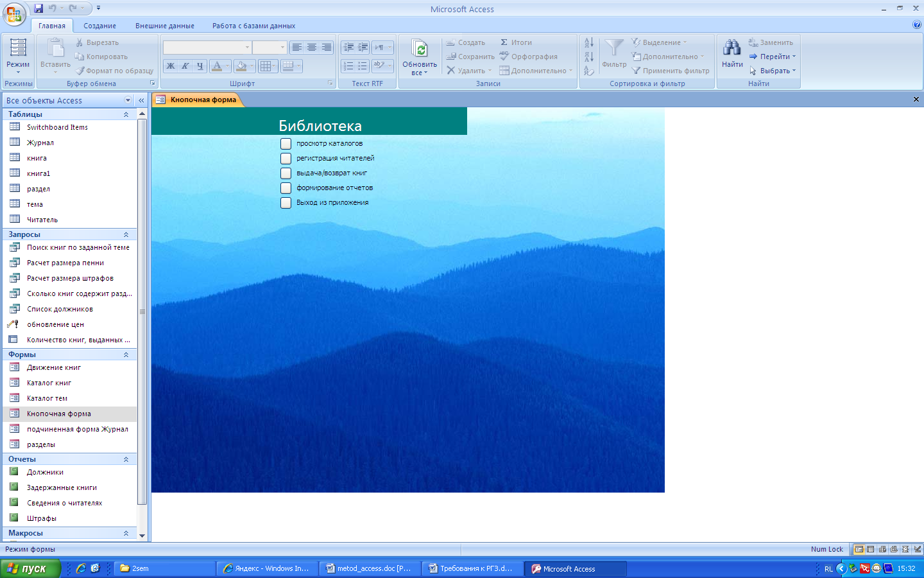Toggle Bold (Ж) formatting
This screenshot has height=578, width=924.
tap(171, 66)
